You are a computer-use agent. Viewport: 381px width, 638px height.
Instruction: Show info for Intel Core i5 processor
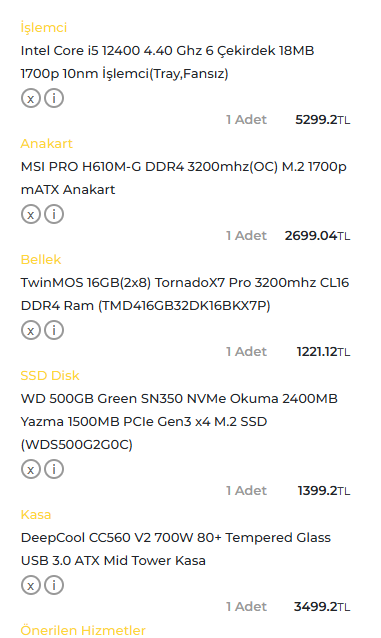click(x=54, y=98)
